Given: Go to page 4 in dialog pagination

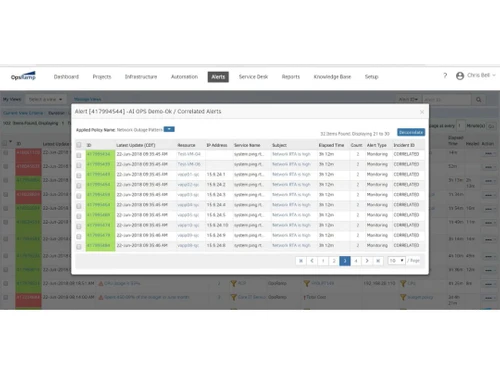Looking at the screenshot, I should [356, 261].
